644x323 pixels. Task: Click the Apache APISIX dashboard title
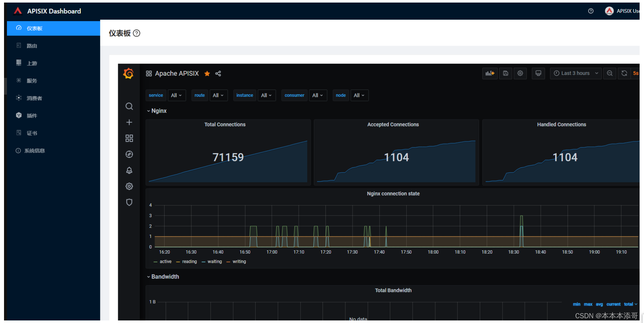pos(177,73)
